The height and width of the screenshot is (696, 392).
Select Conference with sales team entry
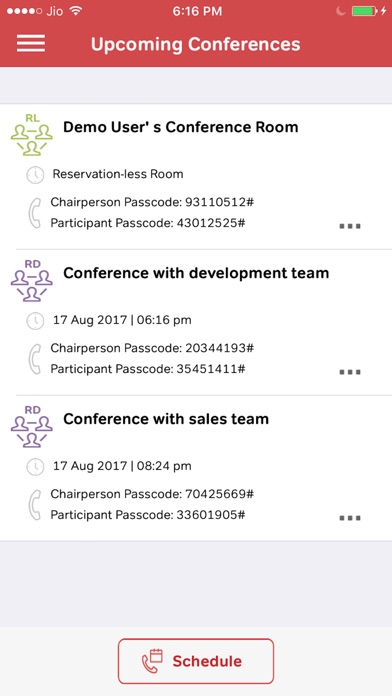pos(196,468)
